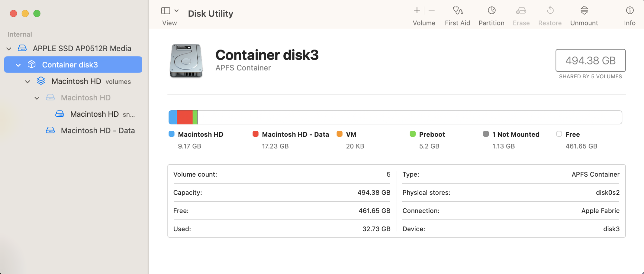Collapse the Container disk3 chevron

click(18, 65)
